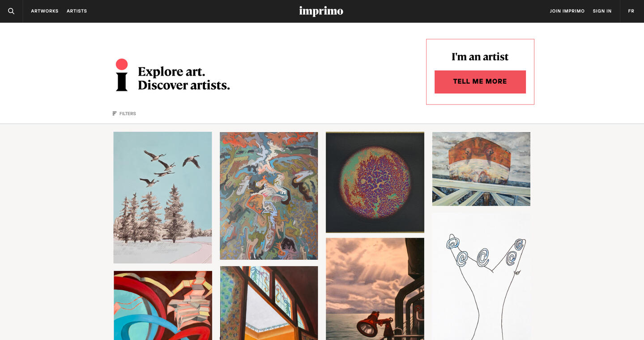
Task: Click the Sign In link
Action: [x=602, y=11]
